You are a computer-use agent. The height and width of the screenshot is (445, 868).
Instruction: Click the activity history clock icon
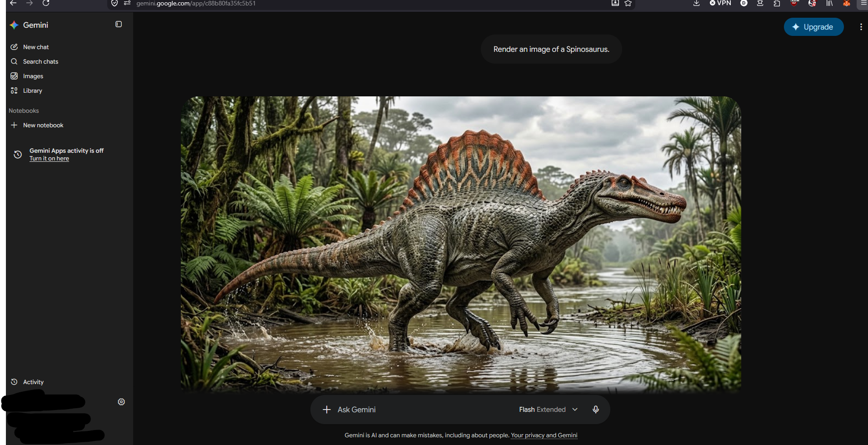pos(18,155)
